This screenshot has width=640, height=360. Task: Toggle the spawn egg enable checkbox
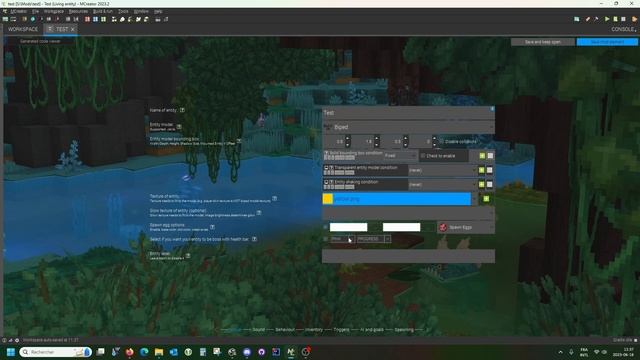325,227
